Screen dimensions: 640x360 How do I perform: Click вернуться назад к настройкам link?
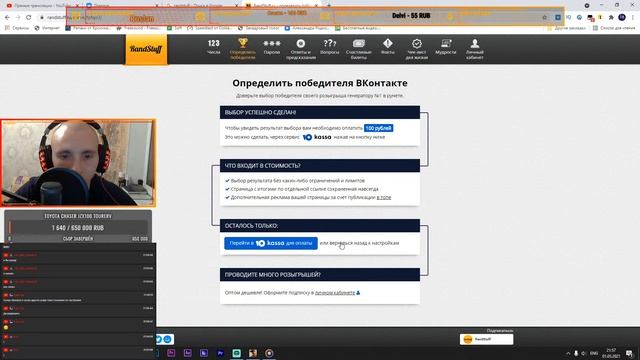pyautogui.click(x=364, y=243)
